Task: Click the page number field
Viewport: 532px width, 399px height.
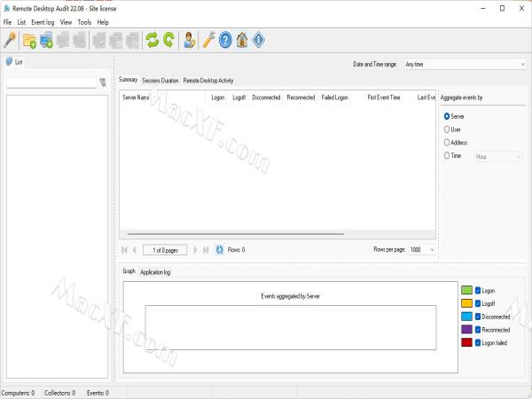Action: 165,250
